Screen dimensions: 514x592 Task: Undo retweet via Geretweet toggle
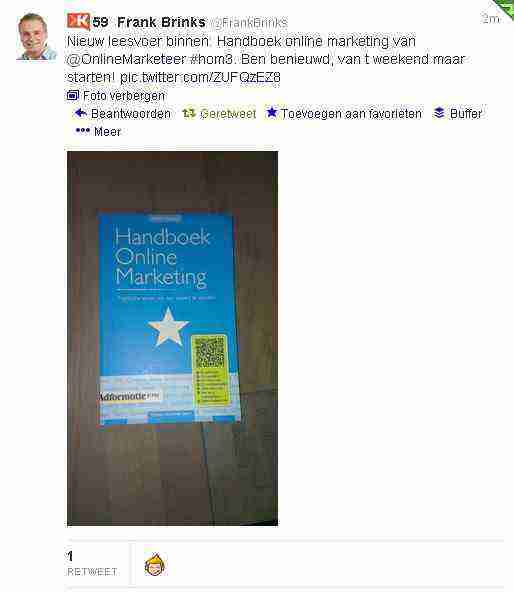click(219, 113)
